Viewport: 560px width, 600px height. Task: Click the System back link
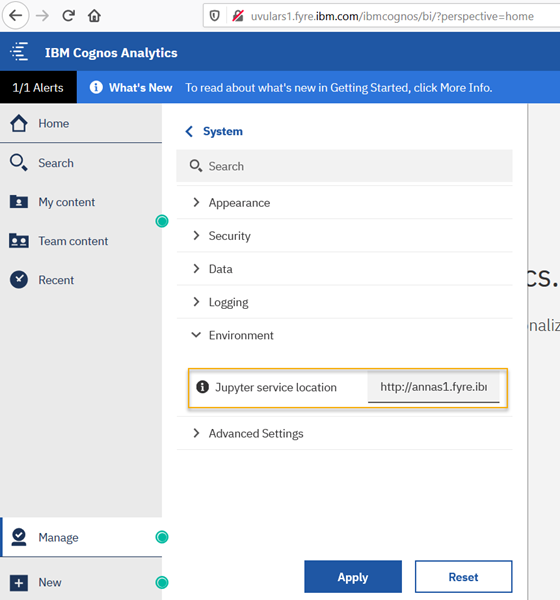point(222,131)
